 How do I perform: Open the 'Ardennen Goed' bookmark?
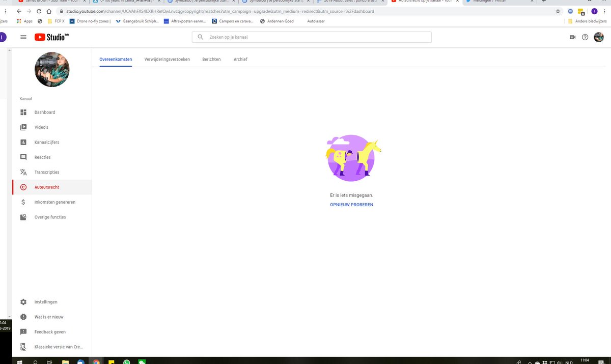pyautogui.click(x=277, y=21)
